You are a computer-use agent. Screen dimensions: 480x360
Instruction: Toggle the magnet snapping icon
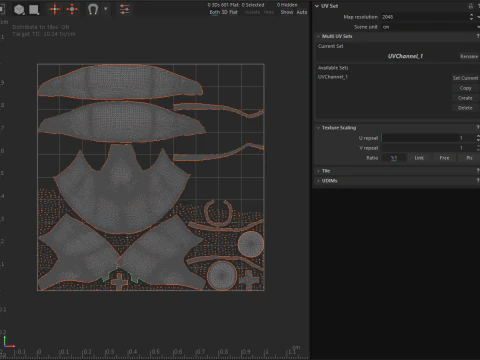93,9
